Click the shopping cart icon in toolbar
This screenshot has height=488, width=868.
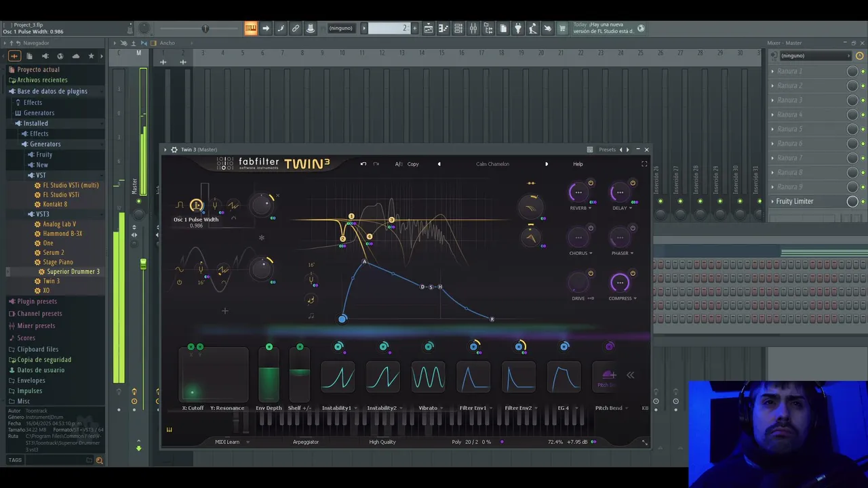(x=562, y=28)
